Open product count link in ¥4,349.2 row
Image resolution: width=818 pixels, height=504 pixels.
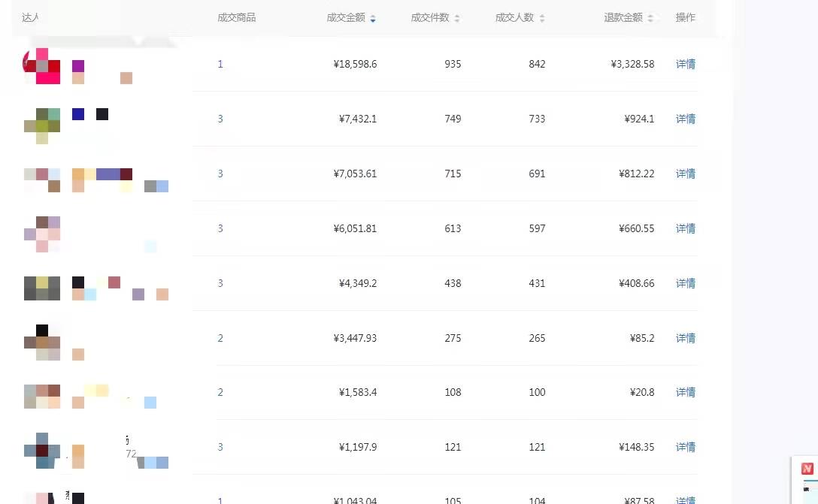coord(220,283)
